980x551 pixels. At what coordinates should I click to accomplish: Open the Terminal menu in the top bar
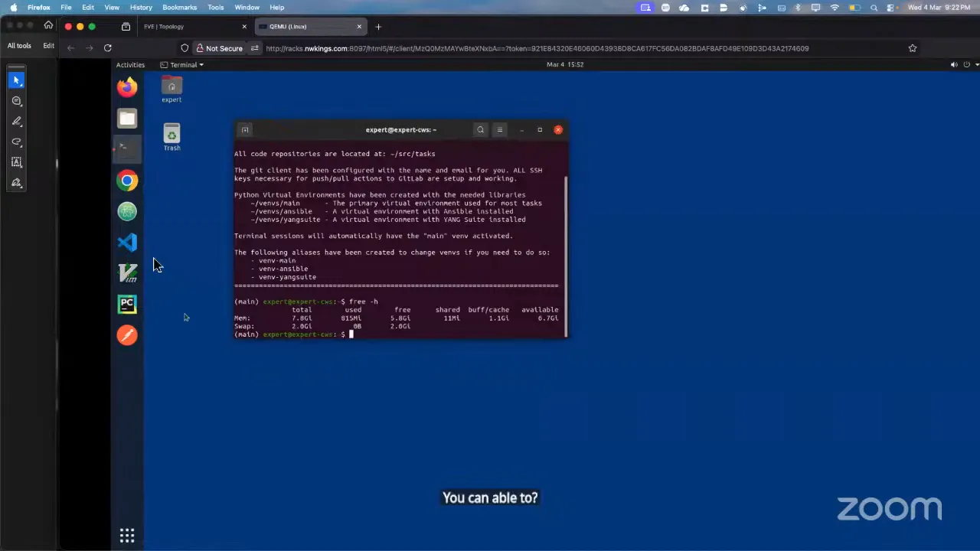[x=183, y=64]
